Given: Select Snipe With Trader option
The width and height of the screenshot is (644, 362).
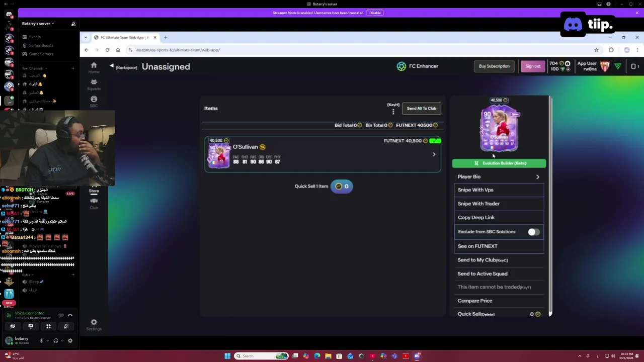Looking at the screenshot, I should [499, 204].
